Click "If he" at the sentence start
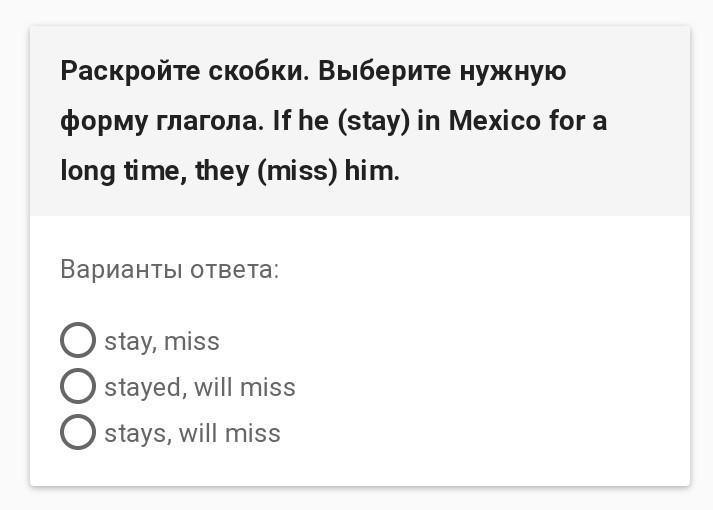 pos(301,121)
